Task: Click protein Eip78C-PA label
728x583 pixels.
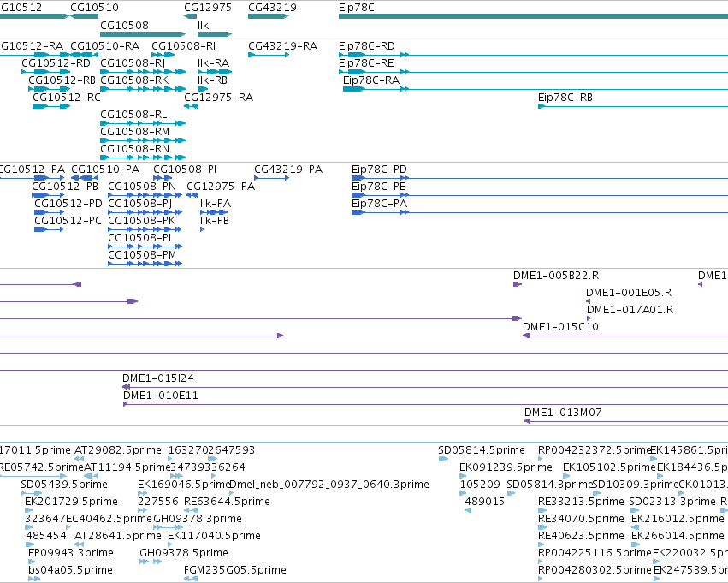Action: (379, 204)
